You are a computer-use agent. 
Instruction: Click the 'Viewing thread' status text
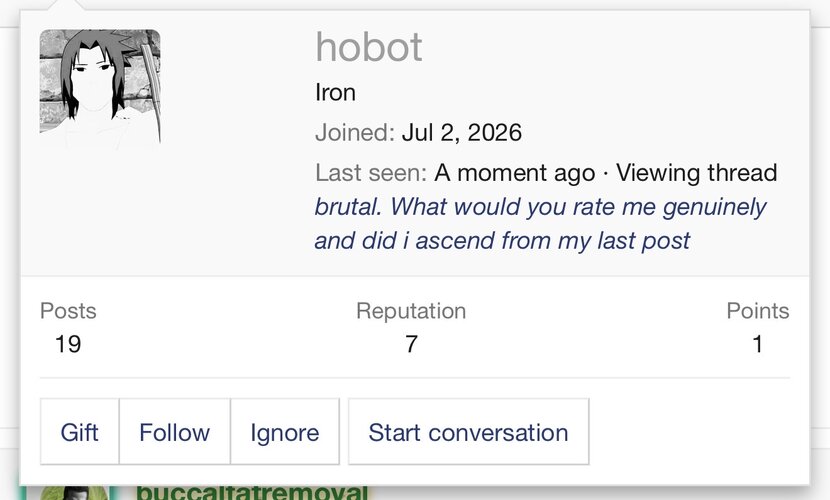click(697, 173)
